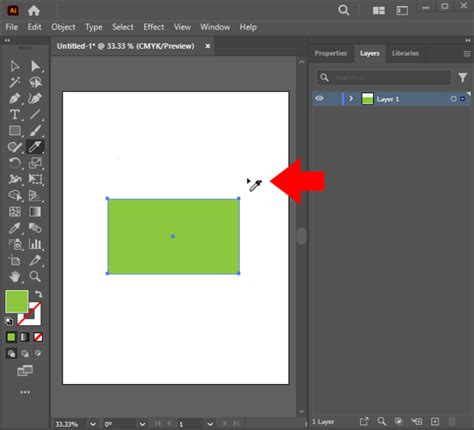
Task: Select the Gradient tool
Action: point(35,212)
